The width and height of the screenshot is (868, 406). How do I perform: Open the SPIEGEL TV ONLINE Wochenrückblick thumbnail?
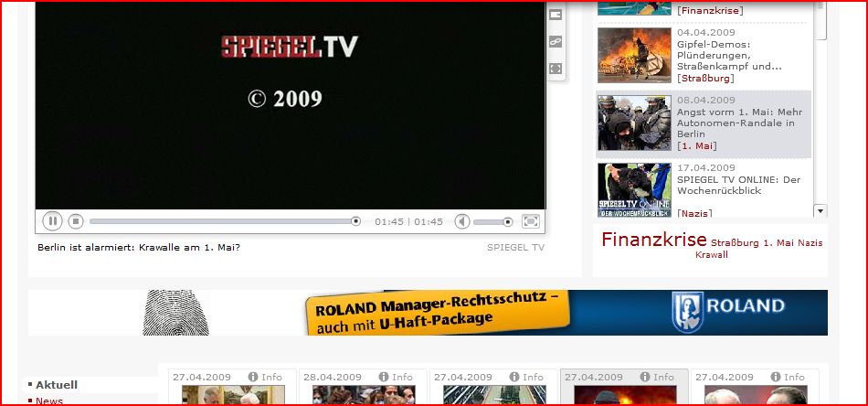pyautogui.click(x=634, y=190)
